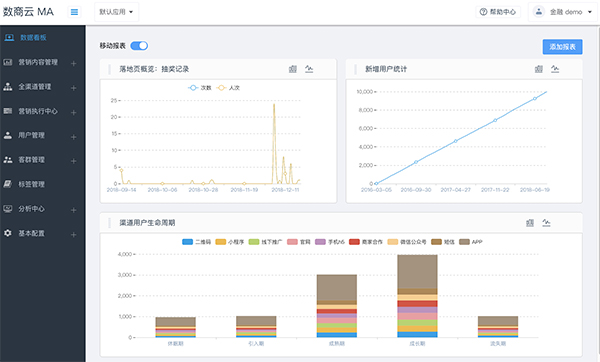Screen dimensions: 600x362
Task: Click the user avatar icon
Action: click(539, 12)
